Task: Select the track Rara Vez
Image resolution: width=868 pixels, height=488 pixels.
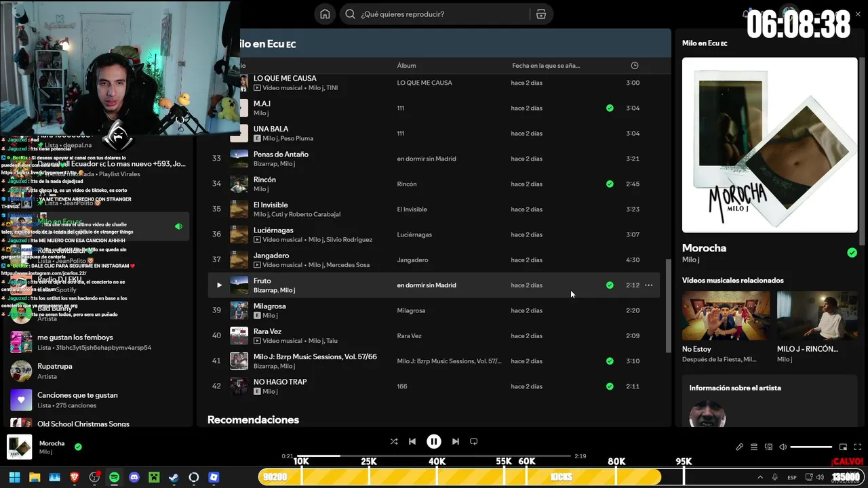Action: point(433,335)
